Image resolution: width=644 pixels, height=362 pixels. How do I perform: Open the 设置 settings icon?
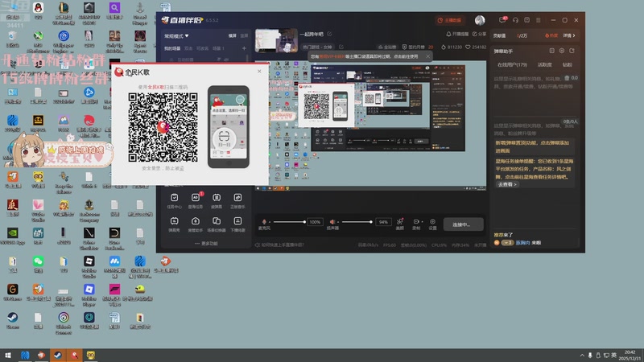pos(432,224)
